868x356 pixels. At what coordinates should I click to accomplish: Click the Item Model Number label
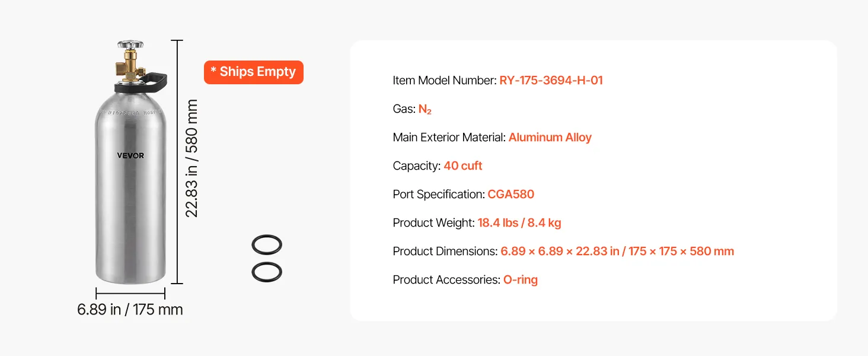[445, 80]
